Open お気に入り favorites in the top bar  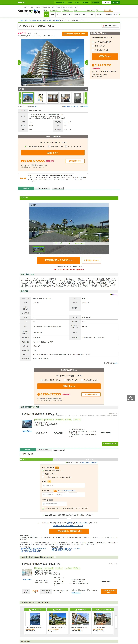click(x=61, y=2)
